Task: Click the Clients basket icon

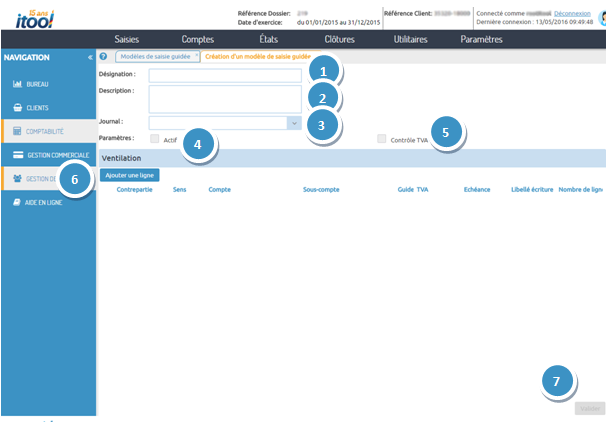Action: coord(18,107)
